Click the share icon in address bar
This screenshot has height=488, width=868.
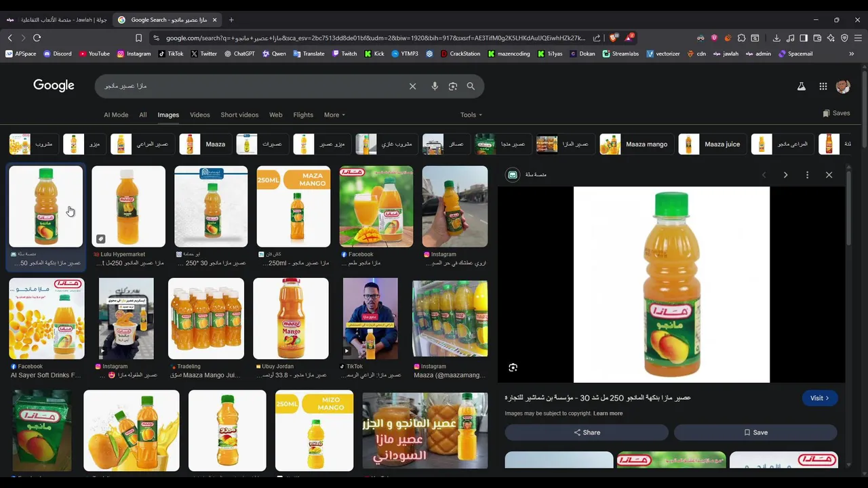pos(597,38)
